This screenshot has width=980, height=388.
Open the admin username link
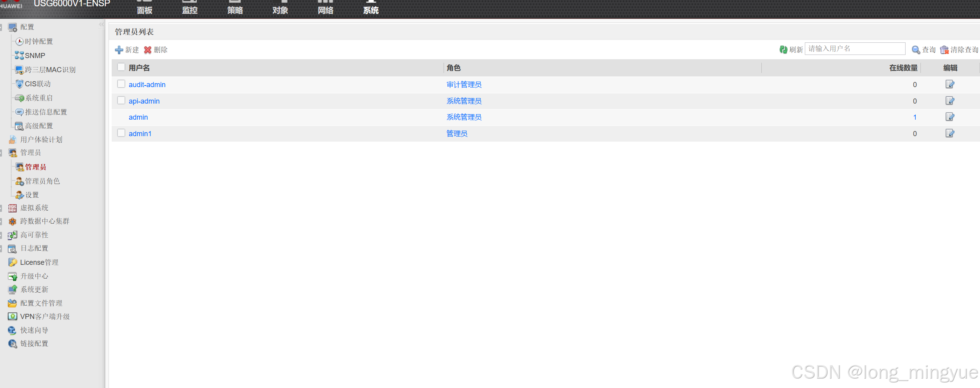tap(138, 117)
